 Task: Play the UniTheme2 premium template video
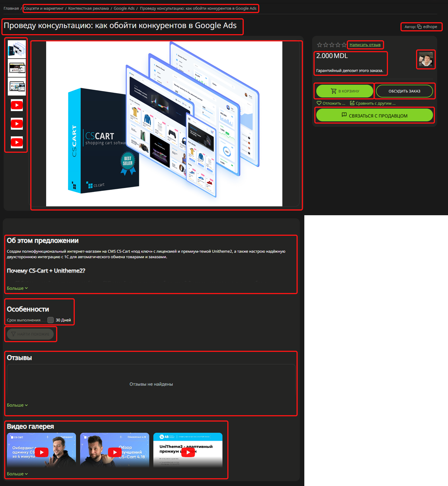coord(188,452)
